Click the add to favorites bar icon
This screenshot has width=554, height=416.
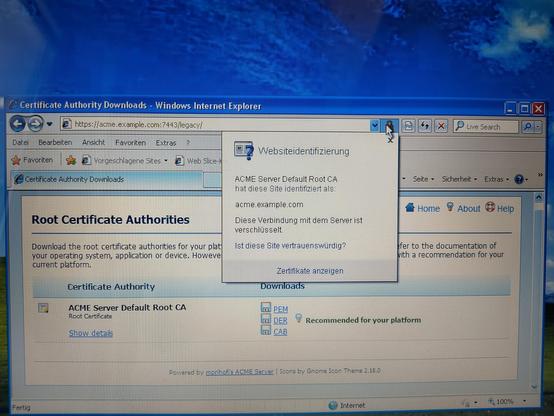(71, 161)
